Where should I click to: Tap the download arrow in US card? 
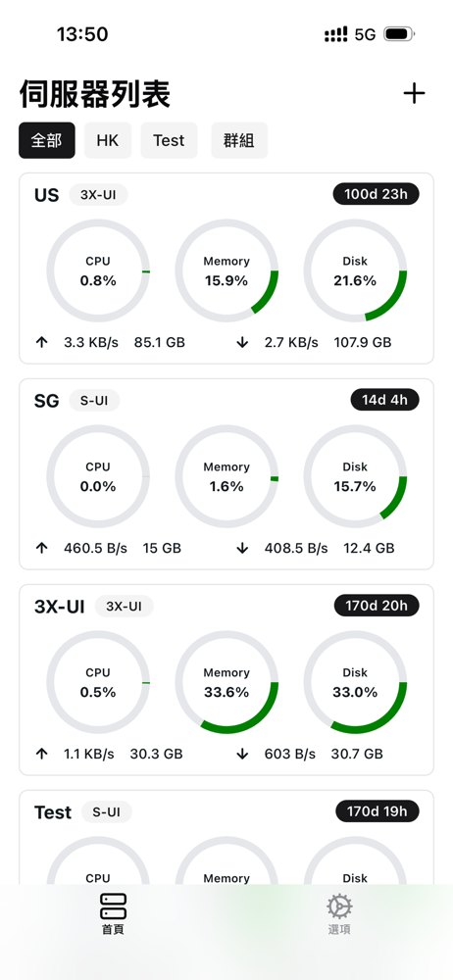point(243,342)
